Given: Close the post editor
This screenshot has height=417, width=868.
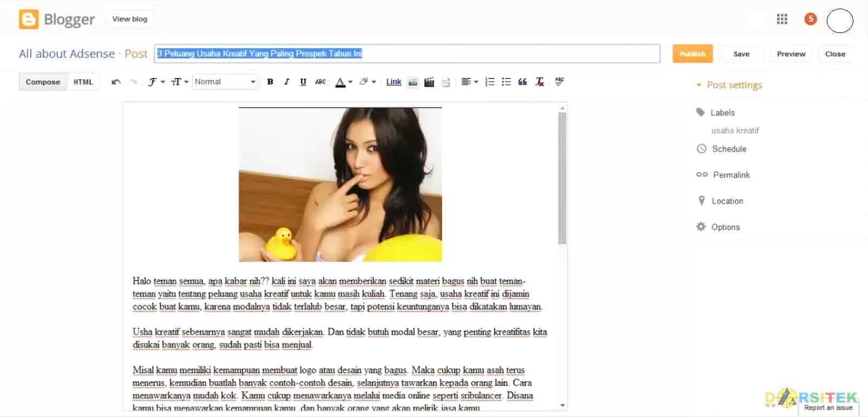Looking at the screenshot, I should pos(835,54).
